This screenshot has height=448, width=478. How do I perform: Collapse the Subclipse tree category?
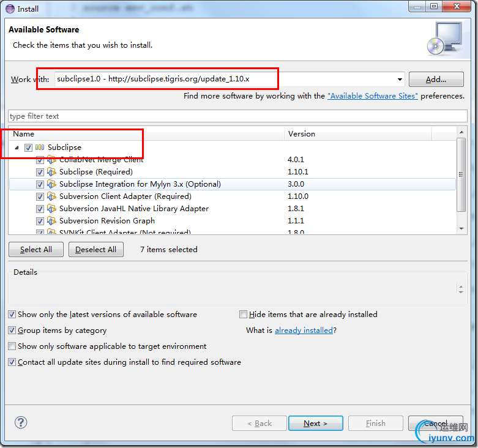coord(17,148)
